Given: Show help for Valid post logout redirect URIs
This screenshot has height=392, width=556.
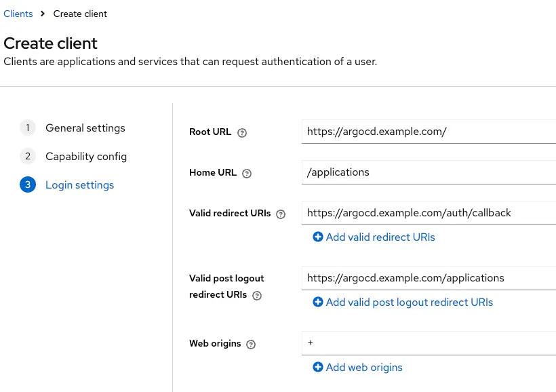Looking at the screenshot, I should [x=257, y=296].
